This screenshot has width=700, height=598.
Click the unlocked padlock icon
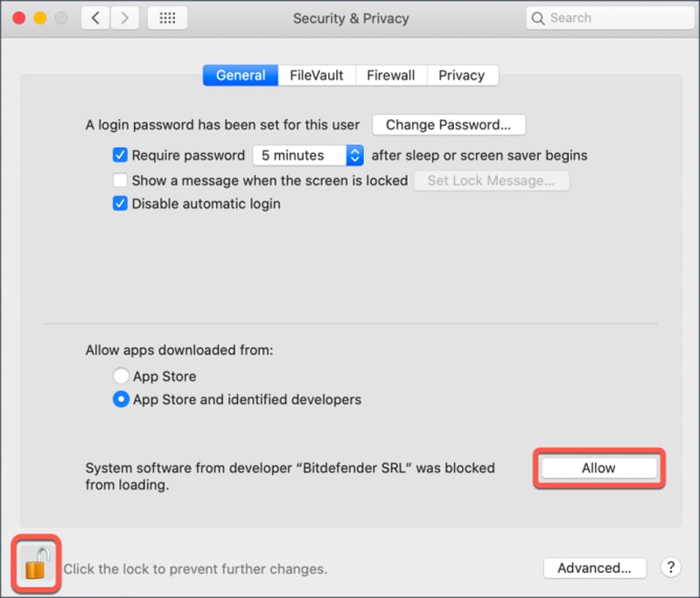[x=35, y=564]
